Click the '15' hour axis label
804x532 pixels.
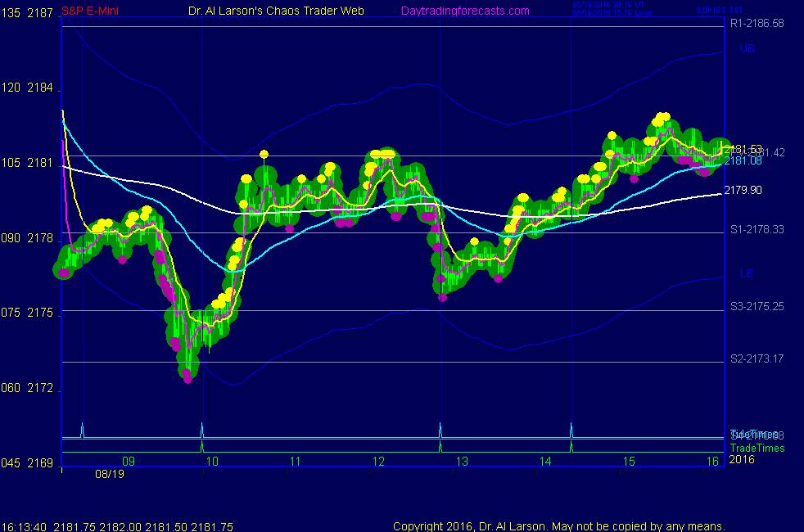click(x=629, y=462)
